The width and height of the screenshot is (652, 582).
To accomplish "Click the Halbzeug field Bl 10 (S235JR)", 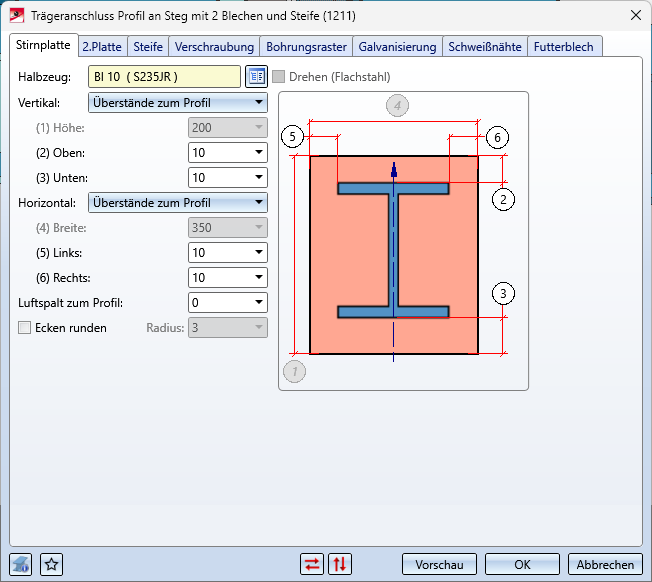I will point(164,76).
